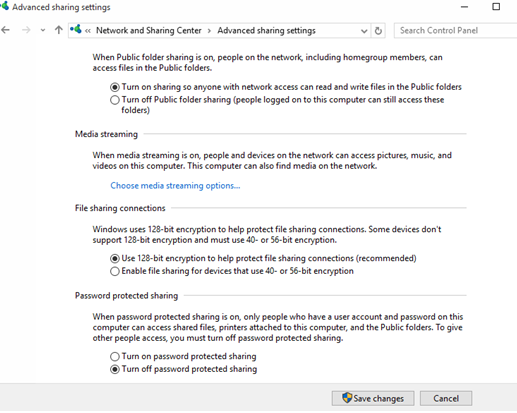Image resolution: width=517 pixels, height=413 pixels.
Task: Open Network and Sharing Center breadcrumb
Action: coord(149,30)
